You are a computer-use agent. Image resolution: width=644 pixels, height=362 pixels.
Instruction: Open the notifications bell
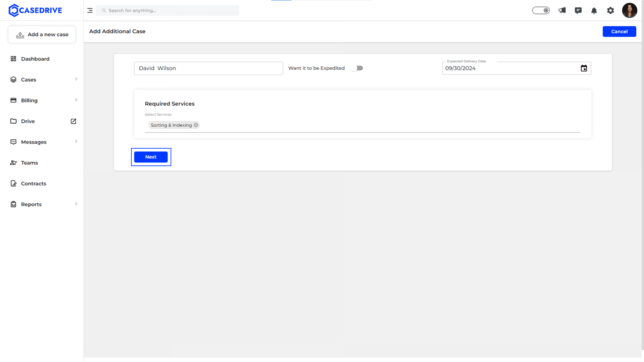point(594,11)
